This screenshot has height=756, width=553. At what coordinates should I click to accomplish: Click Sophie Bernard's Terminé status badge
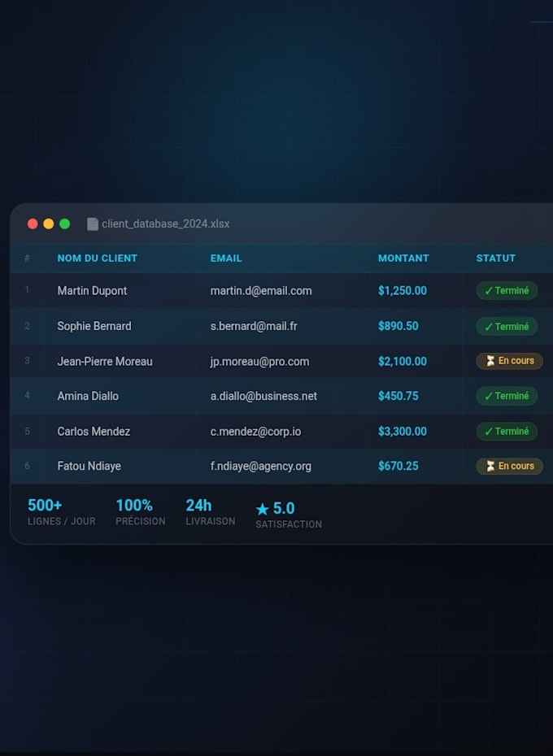[x=507, y=327]
